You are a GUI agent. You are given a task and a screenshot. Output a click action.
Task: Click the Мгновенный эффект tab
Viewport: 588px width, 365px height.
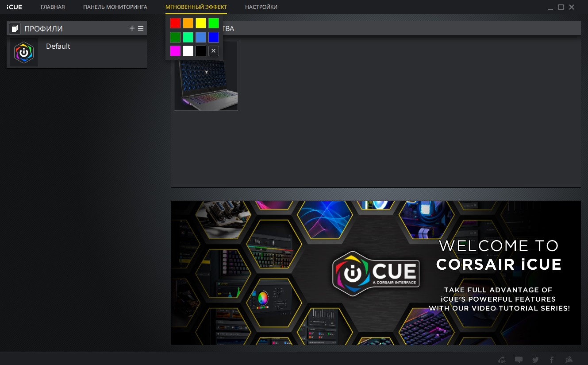[196, 7]
